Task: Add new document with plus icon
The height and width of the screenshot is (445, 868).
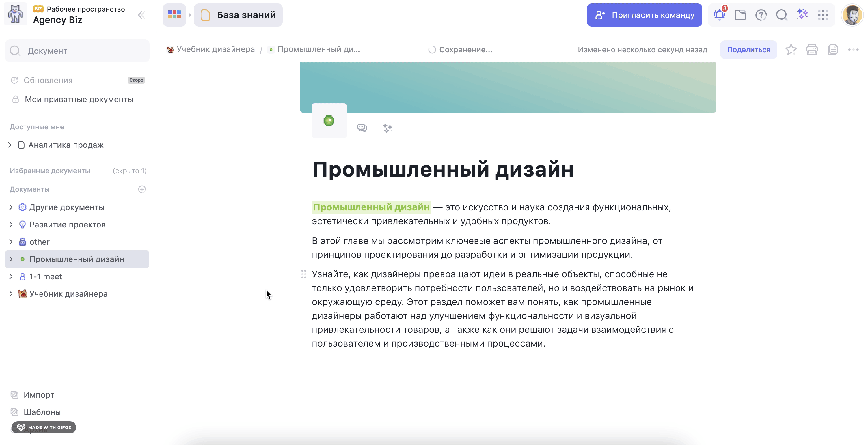Action: pos(142,189)
